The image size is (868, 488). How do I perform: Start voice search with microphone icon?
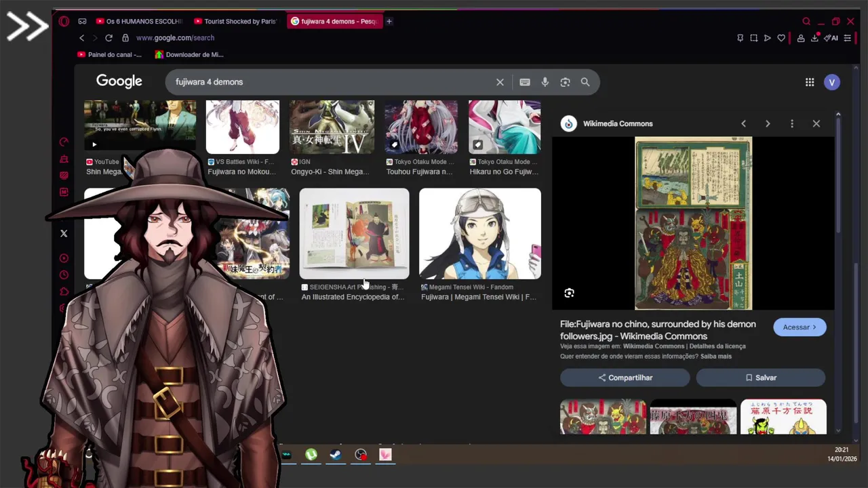545,82
